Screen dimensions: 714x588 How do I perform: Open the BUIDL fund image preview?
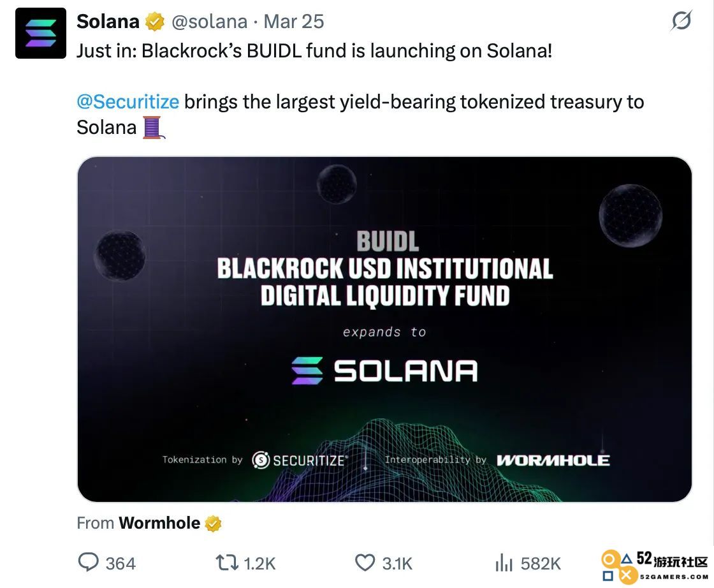[385, 329]
